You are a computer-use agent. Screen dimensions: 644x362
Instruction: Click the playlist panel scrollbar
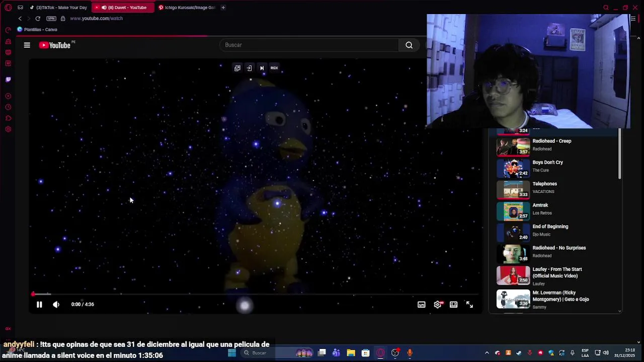[x=620, y=153]
